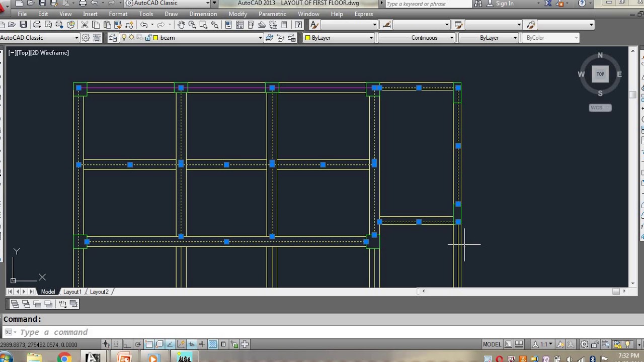
Task: Click the [Top] view control label
Action: coord(24,53)
